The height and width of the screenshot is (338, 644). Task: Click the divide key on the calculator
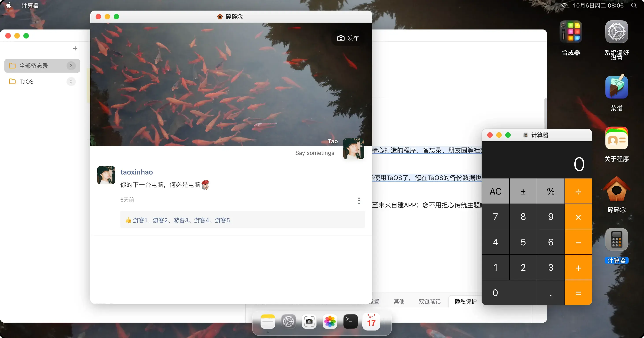(578, 191)
